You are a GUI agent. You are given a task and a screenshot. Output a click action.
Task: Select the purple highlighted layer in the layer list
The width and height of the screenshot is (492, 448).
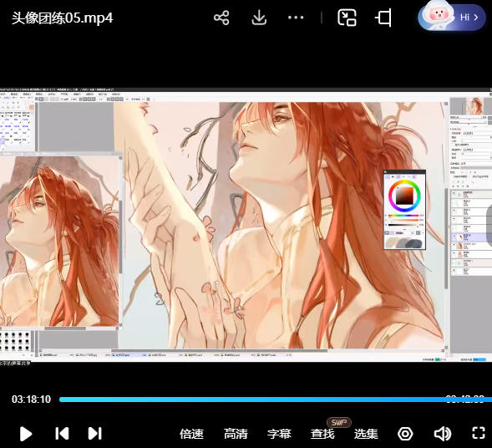tap(471, 237)
